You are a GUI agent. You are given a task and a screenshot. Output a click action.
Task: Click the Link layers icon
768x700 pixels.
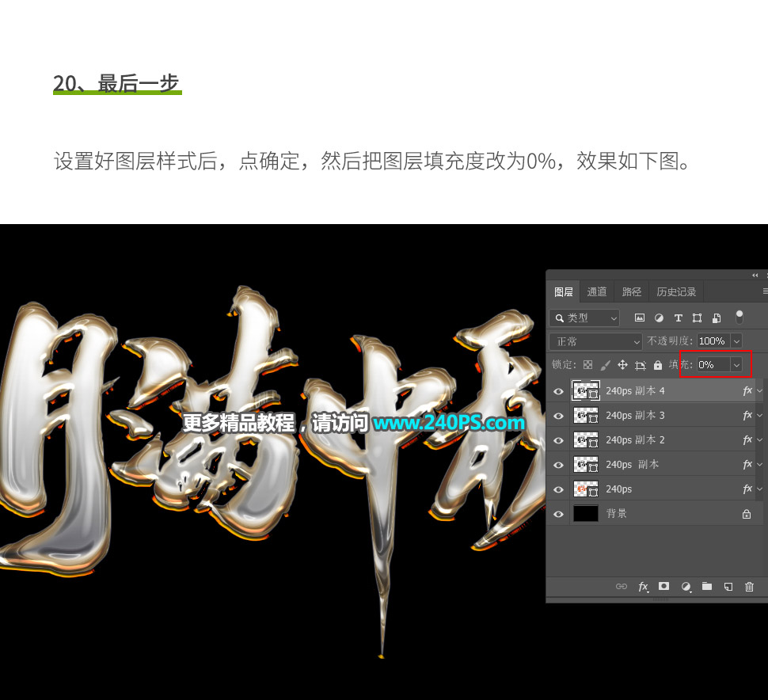pos(622,587)
